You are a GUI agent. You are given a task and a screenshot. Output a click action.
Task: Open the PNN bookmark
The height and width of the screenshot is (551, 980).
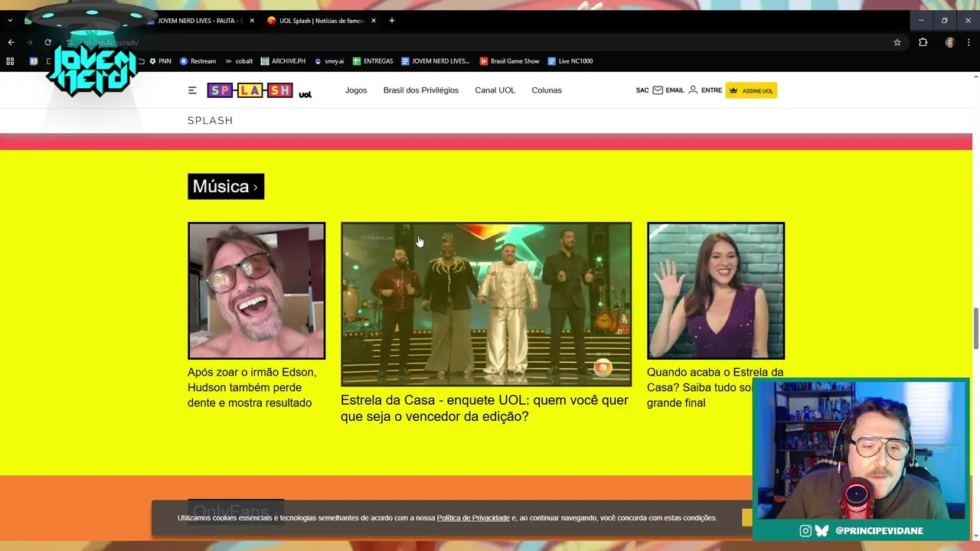pyautogui.click(x=160, y=61)
